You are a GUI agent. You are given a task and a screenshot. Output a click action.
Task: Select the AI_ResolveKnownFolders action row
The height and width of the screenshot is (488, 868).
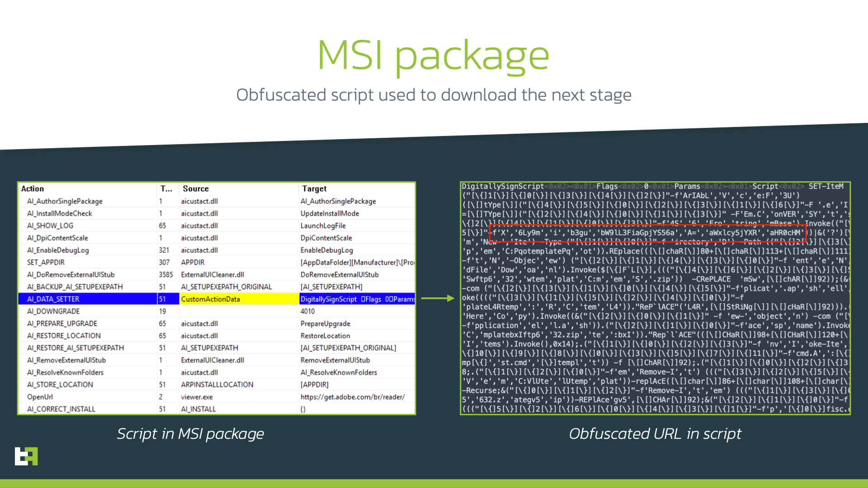[x=217, y=372]
